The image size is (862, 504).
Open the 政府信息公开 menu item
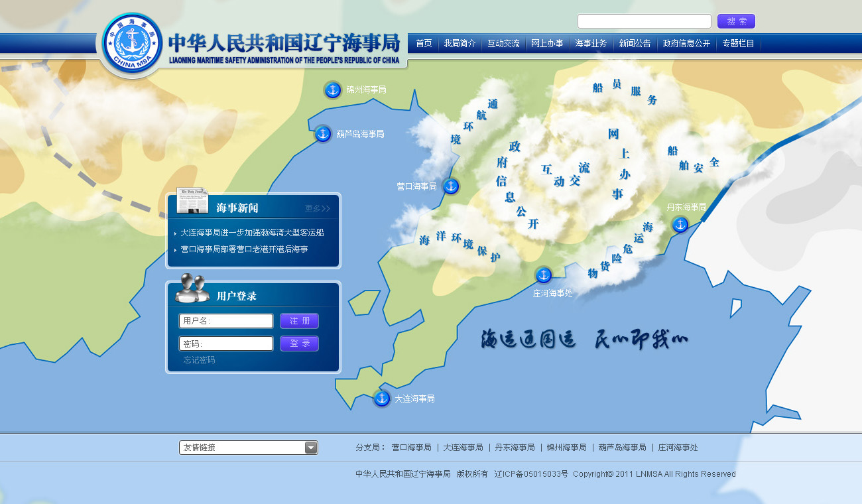686,44
